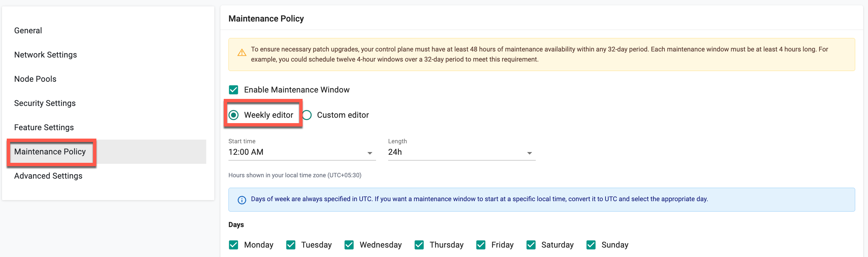Open Node Pools section
The image size is (868, 257).
[35, 79]
